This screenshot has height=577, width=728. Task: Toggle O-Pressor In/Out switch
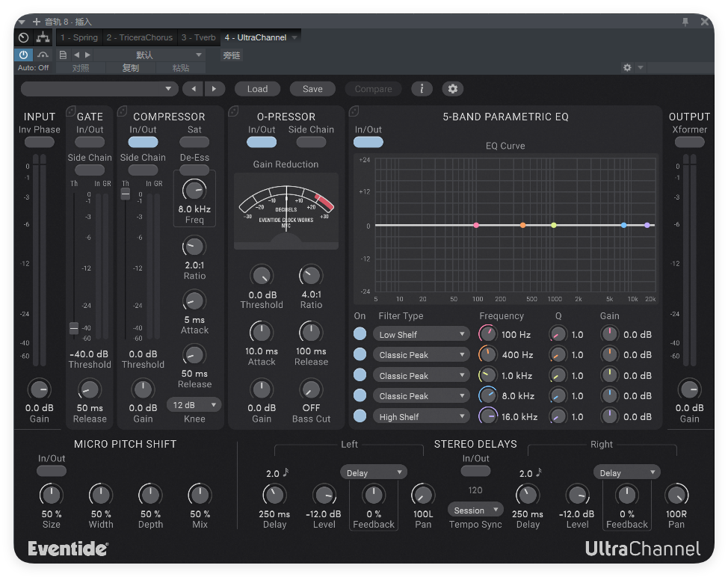click(262, 142)
